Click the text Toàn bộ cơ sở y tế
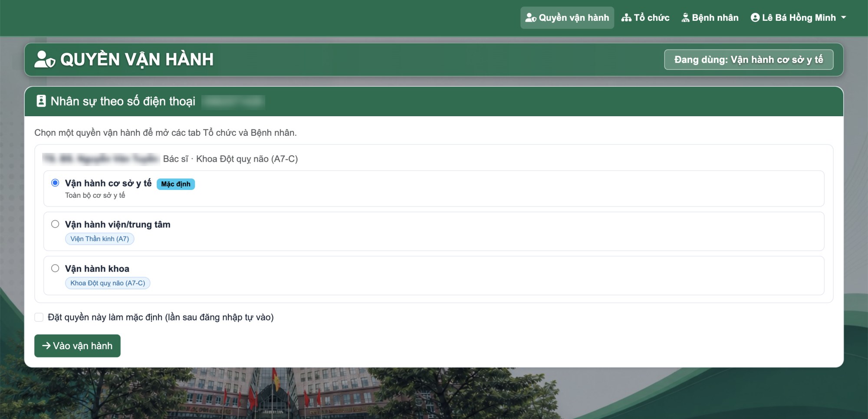The height and width of the screenshot is (419, 868). tap(95, 195)
